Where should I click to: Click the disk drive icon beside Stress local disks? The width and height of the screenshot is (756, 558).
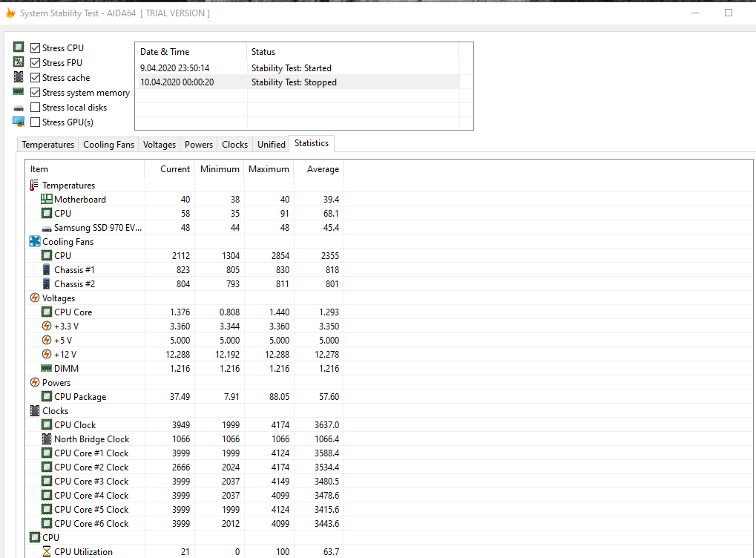tap(19, 108)
